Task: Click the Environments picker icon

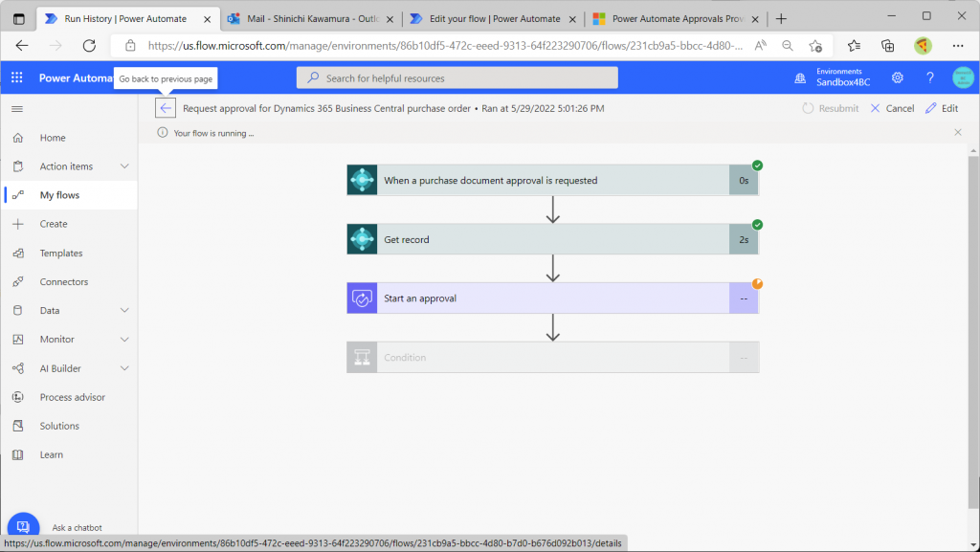Action: pos(800,78)
